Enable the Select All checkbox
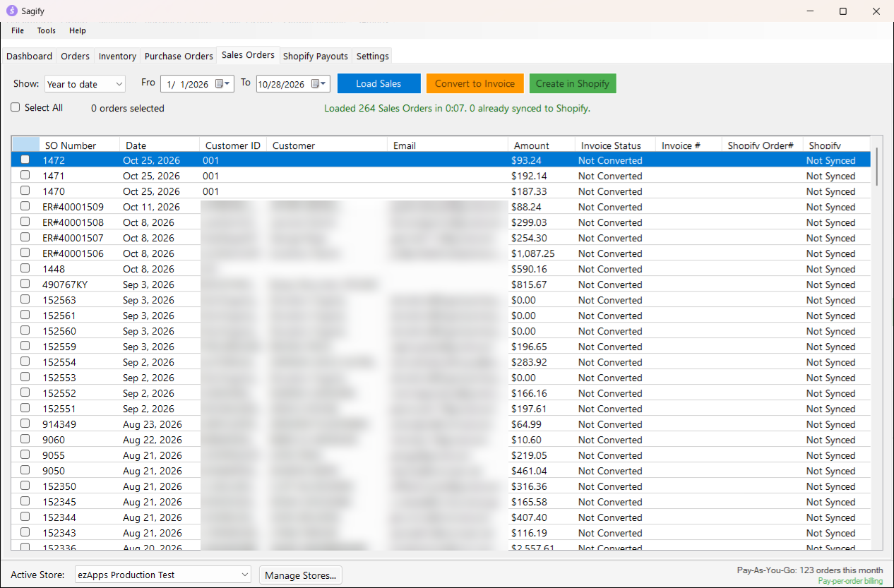The image size is (894, 588). 16,107
